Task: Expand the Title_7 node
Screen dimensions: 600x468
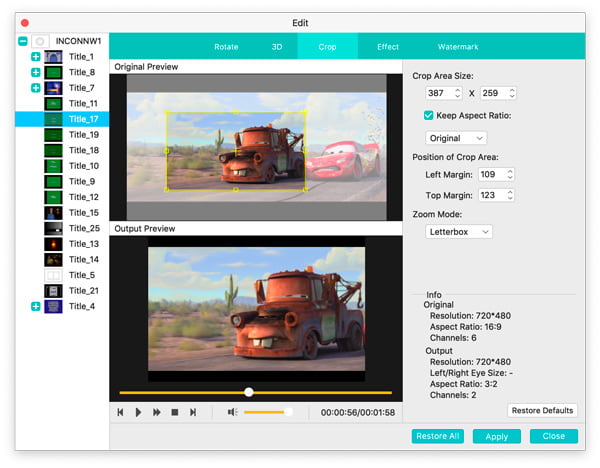Action: pyautogui.click(x=36, y=88)
